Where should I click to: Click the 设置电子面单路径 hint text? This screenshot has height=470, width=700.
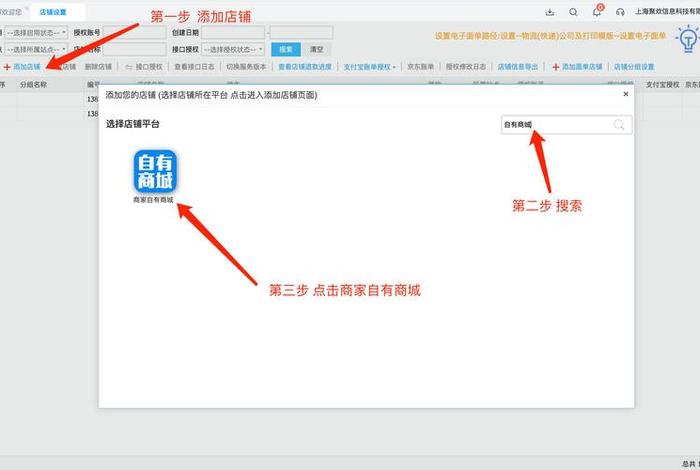point(550,36)
